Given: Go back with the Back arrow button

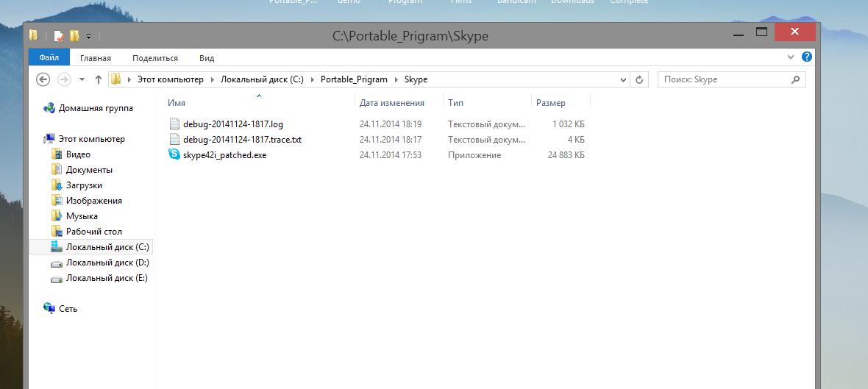Looking at the screenshot, I should [x=43, y=79].
